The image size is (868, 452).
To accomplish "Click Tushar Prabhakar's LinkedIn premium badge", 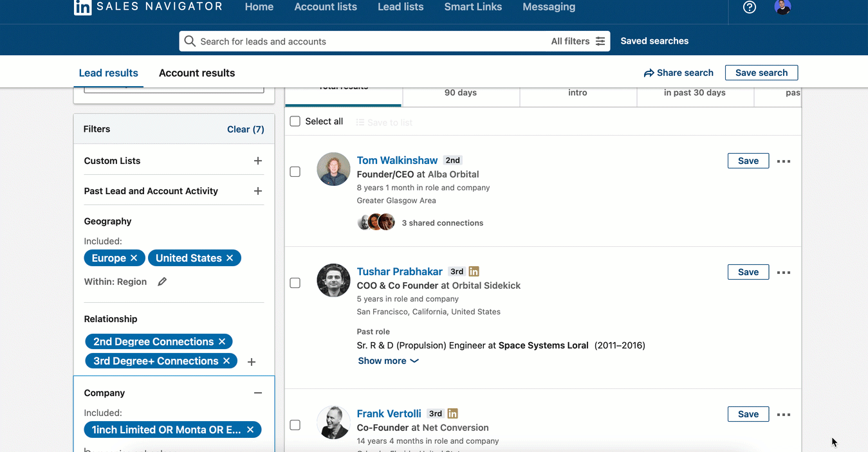I will click(x=474, y=271).
